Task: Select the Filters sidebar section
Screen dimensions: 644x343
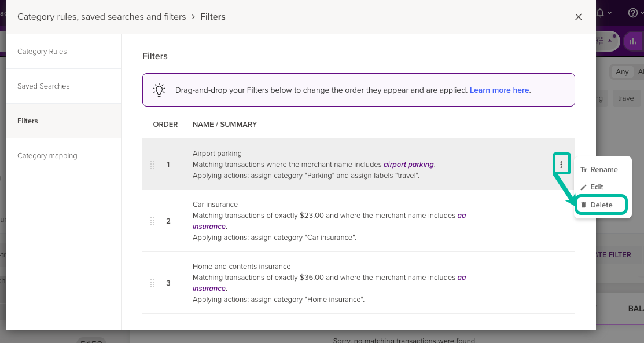Action: 28,121
